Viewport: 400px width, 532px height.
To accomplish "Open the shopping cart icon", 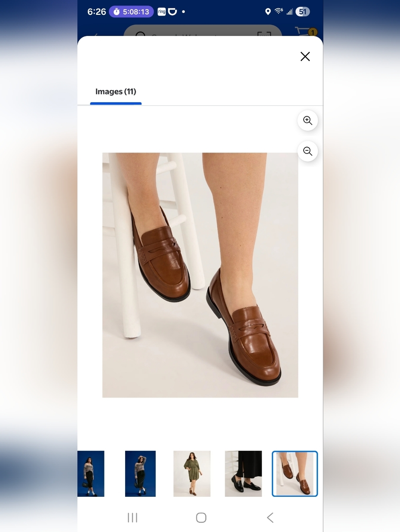I will coord(306,32).
